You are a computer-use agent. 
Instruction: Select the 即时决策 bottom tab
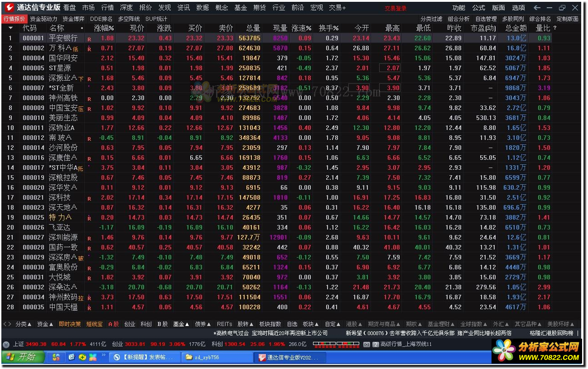[70, 324]
